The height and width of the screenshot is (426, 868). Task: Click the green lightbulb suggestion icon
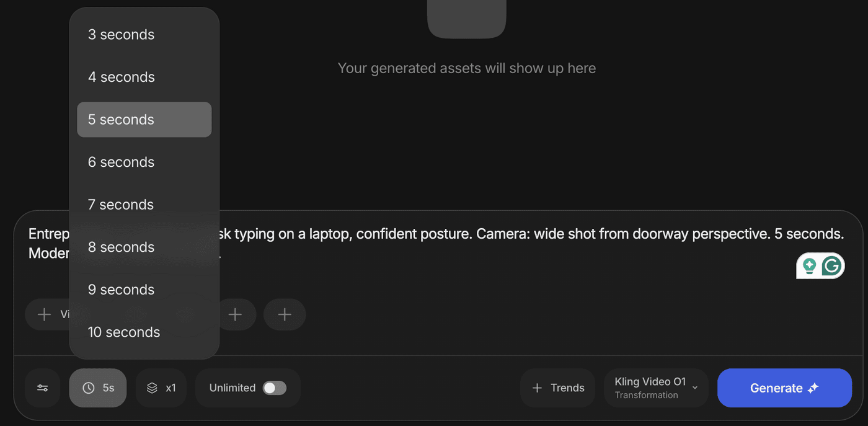(809, 266)
